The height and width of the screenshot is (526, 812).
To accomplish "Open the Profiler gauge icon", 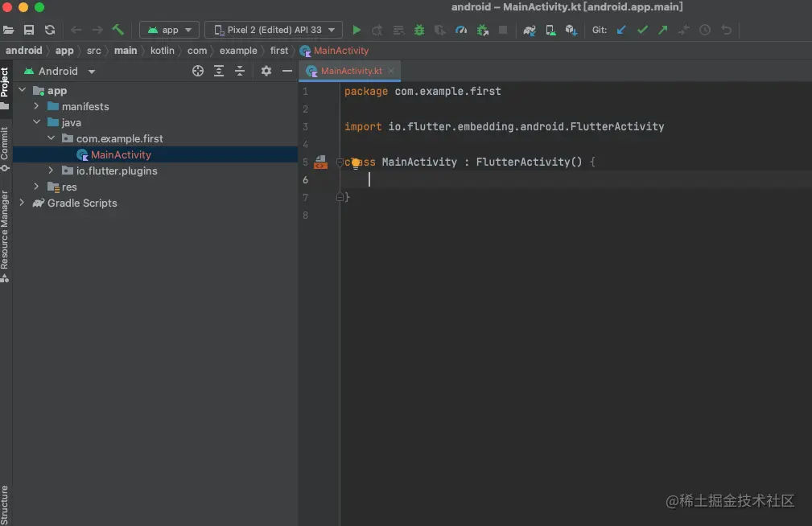I will coord(461,30).
